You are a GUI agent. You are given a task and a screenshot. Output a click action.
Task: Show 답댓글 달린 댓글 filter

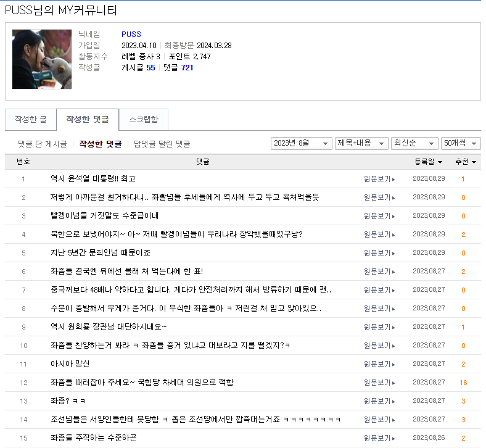(162, 144)
